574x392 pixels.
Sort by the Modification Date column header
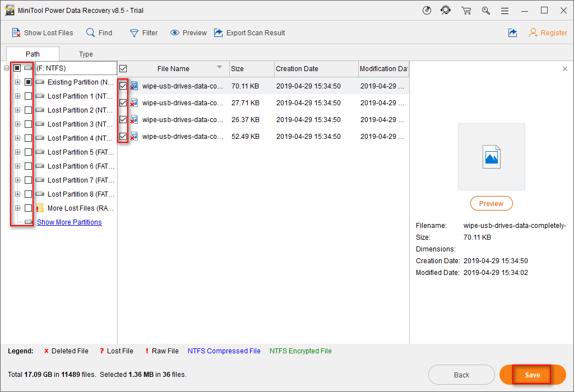coord(383,69)
